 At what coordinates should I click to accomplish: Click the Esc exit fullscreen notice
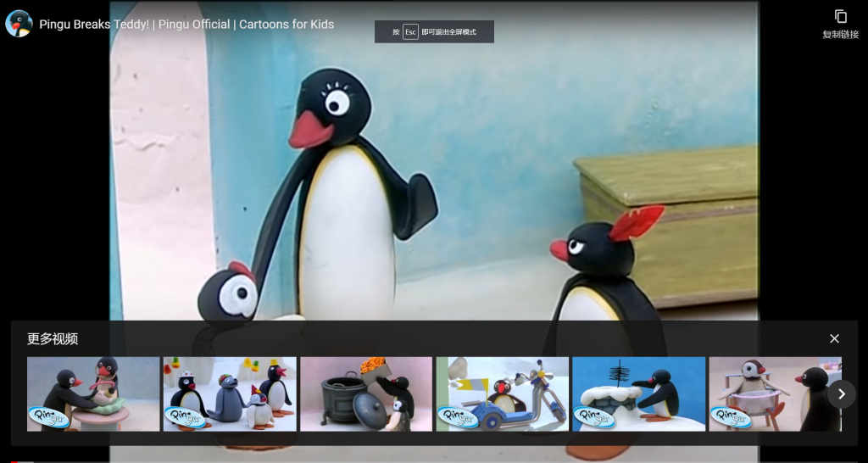pos(434,31)
